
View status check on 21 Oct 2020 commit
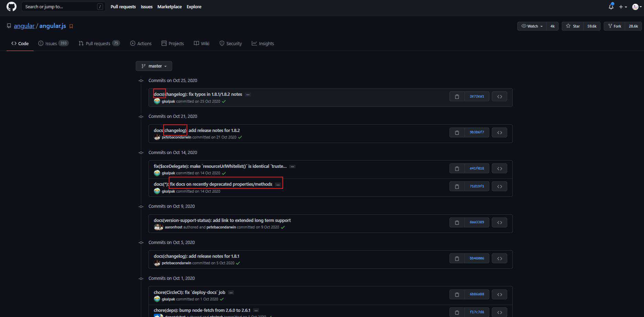pos(240,137)
